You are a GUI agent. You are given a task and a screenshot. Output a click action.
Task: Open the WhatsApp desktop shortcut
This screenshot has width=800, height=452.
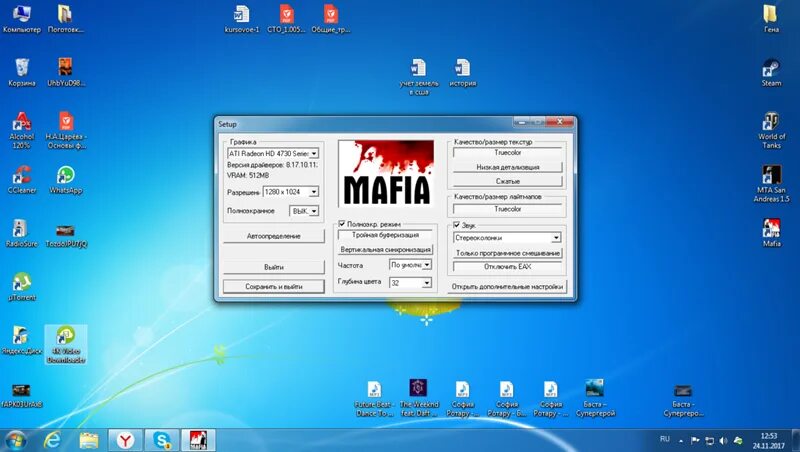click(65, 180)
